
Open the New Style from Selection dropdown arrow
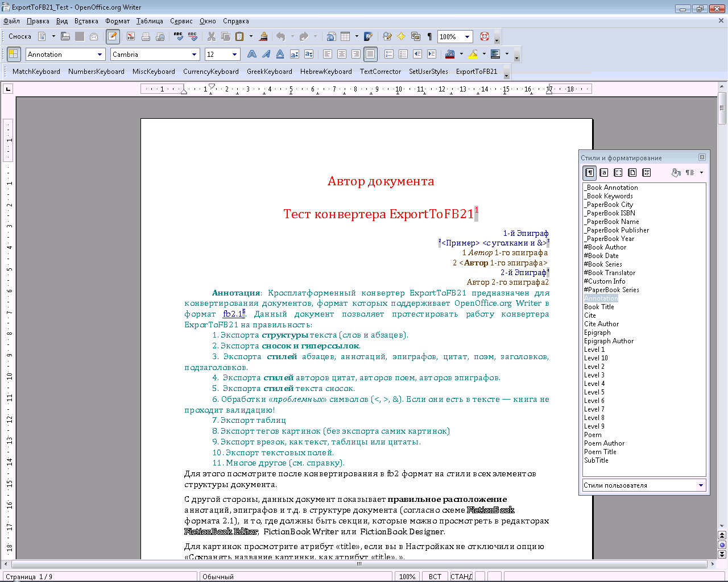point(701,172)
